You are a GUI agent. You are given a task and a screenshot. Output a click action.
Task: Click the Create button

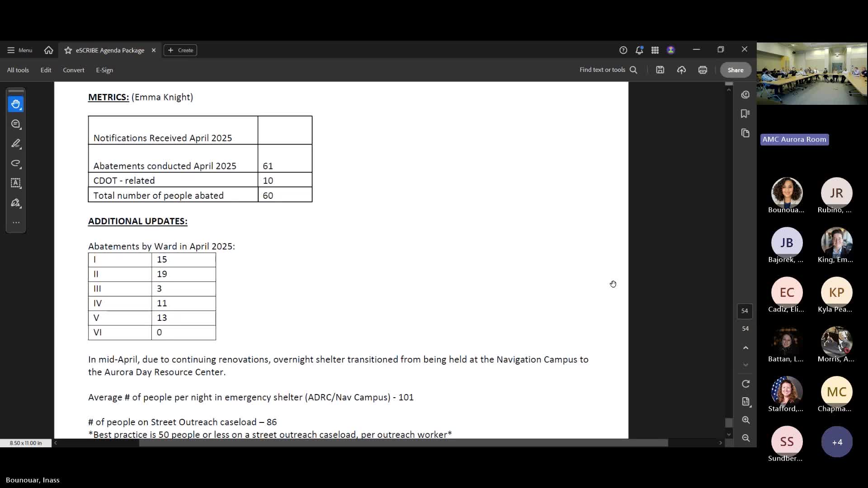(180, 50)
